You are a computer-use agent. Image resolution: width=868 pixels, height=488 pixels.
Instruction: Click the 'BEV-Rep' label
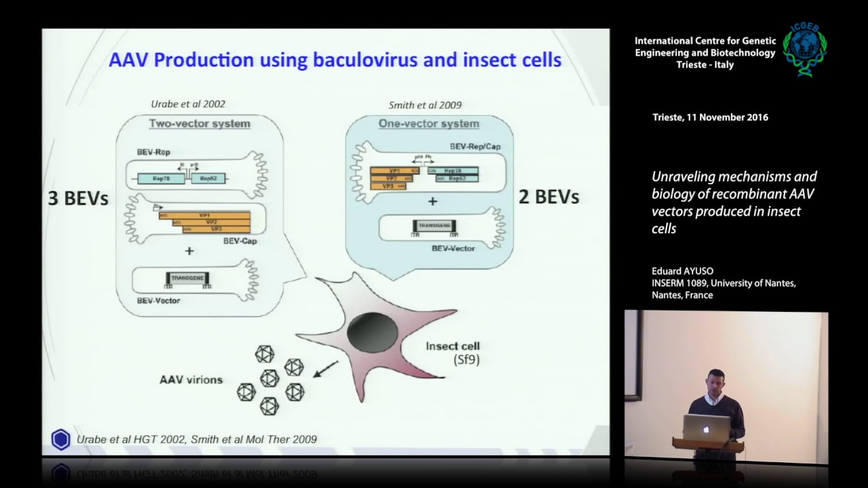click(x=153, y=152)
